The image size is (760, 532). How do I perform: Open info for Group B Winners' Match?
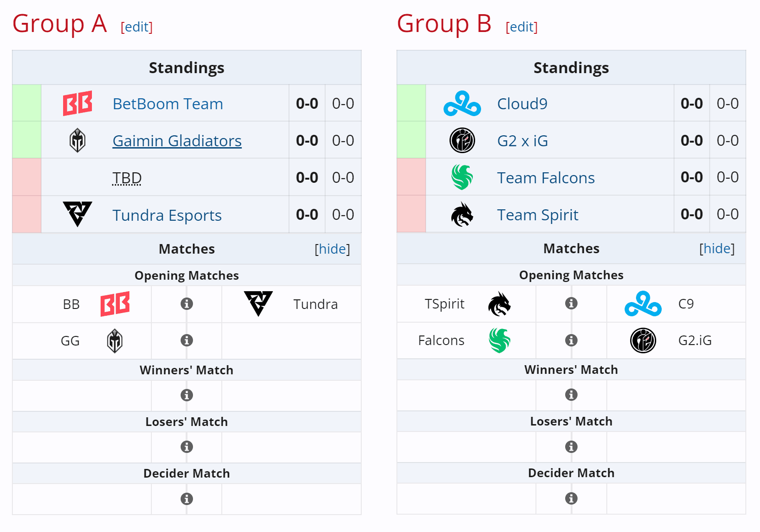click(x=571, y=395)
